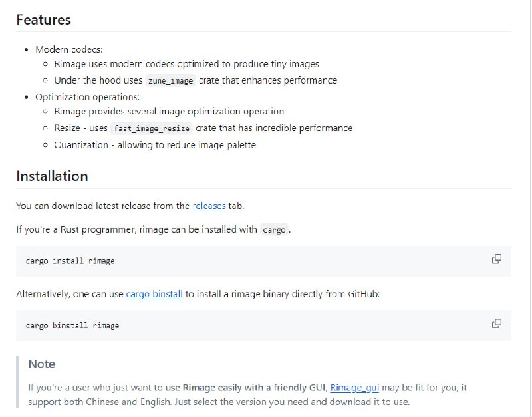Click the word 'Resize' in the list
Viewport: 532px width, 417px height.
(68, 128)
